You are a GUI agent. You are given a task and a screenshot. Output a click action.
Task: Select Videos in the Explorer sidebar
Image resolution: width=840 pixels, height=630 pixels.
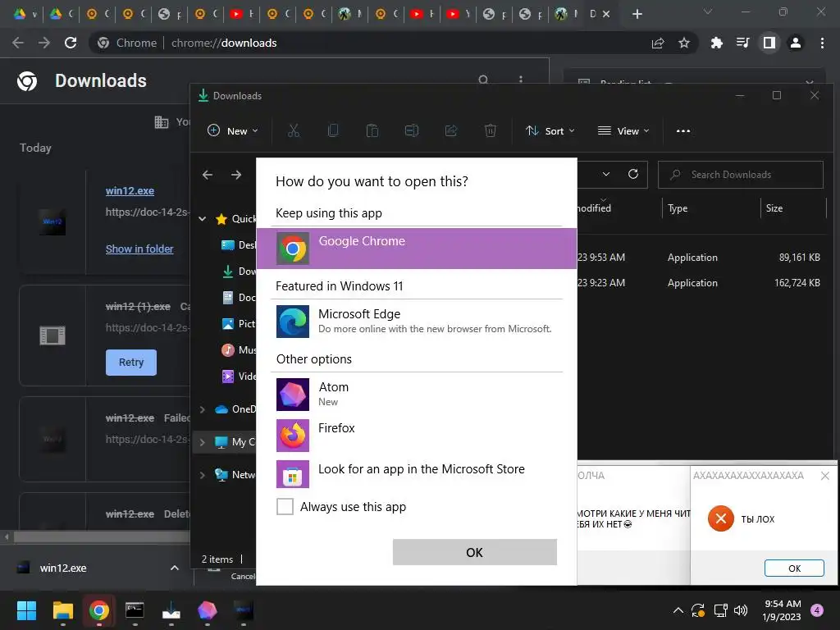coord(239,376)
